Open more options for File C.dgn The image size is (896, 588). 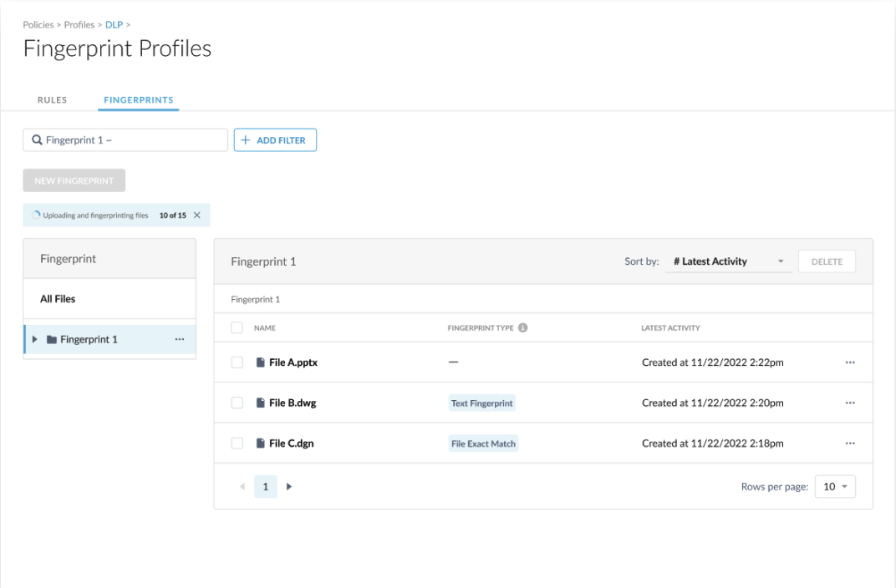click(850, 444)
